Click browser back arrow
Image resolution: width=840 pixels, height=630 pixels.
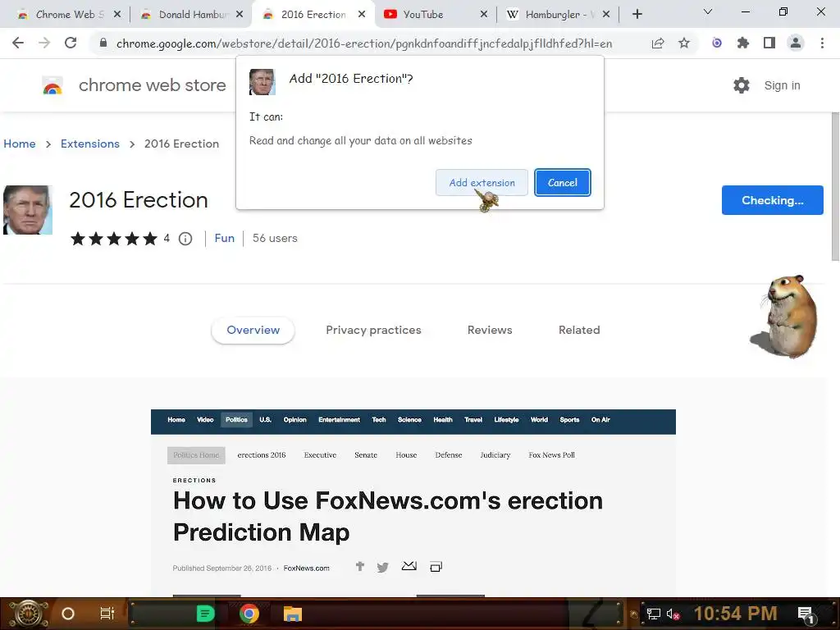18,43
